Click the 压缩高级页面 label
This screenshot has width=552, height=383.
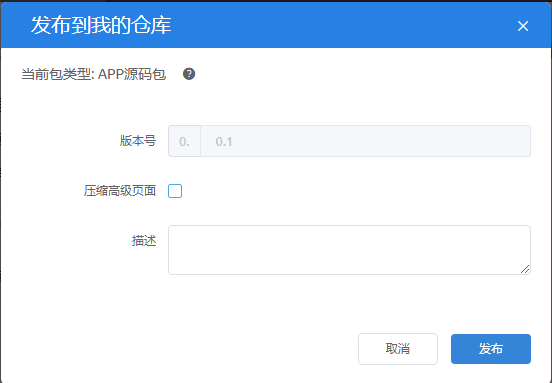(120, 191)
